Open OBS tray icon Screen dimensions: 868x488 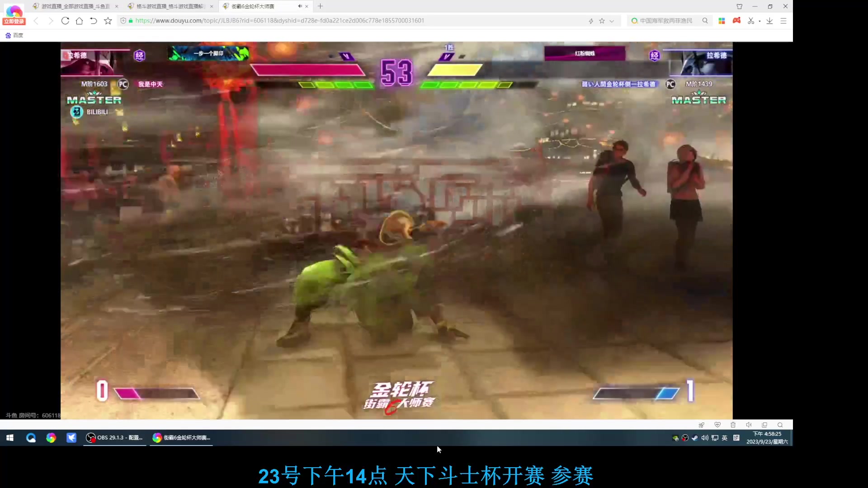pyautogui.click(x=685, y=438)
